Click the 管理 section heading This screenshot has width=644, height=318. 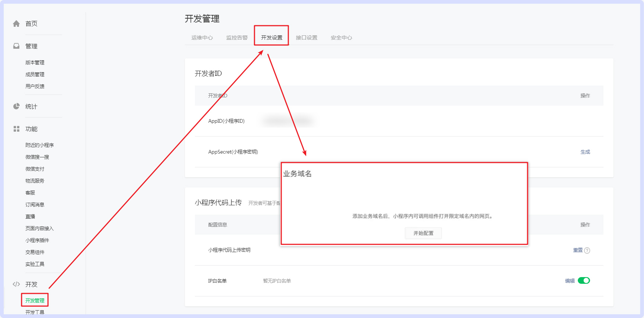[31, 46]
